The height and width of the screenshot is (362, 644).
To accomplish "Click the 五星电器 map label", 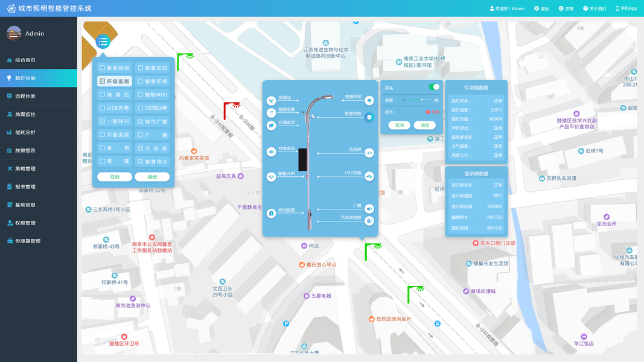I will [317, 296].
